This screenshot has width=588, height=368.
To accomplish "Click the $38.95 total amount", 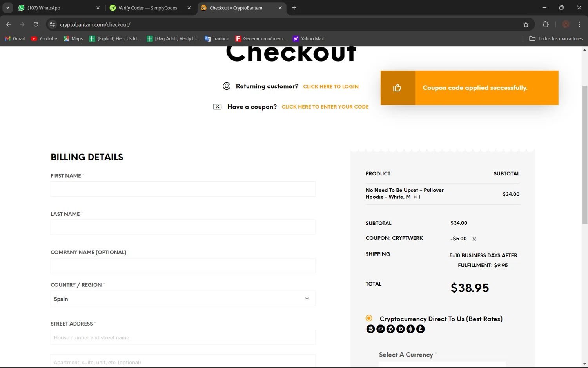I will [x=470, y=288].
